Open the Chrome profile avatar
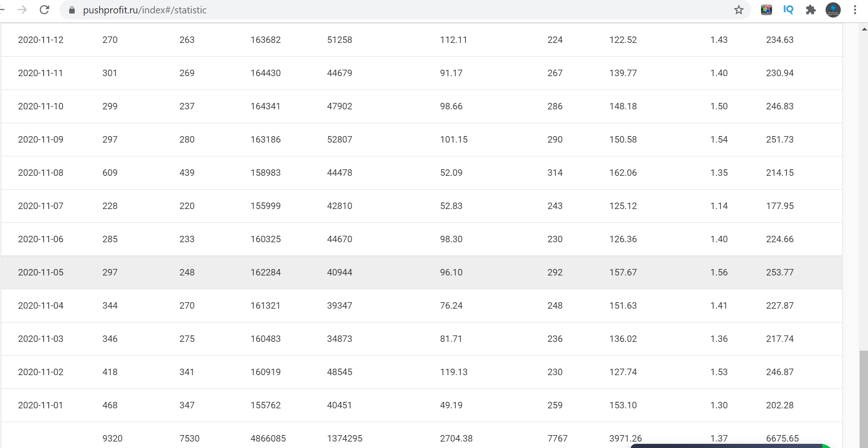868x448 pixels. pos(833,10)
